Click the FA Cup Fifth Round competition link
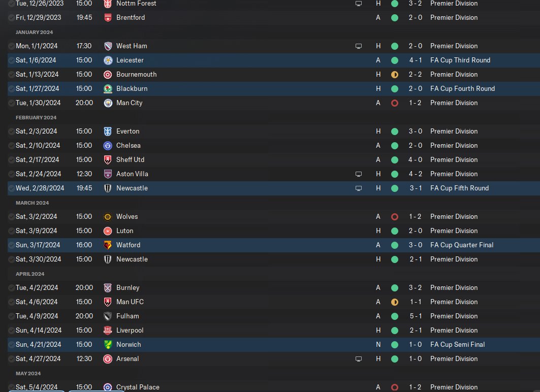The image size is (540, 392). [x=459, y=188]
